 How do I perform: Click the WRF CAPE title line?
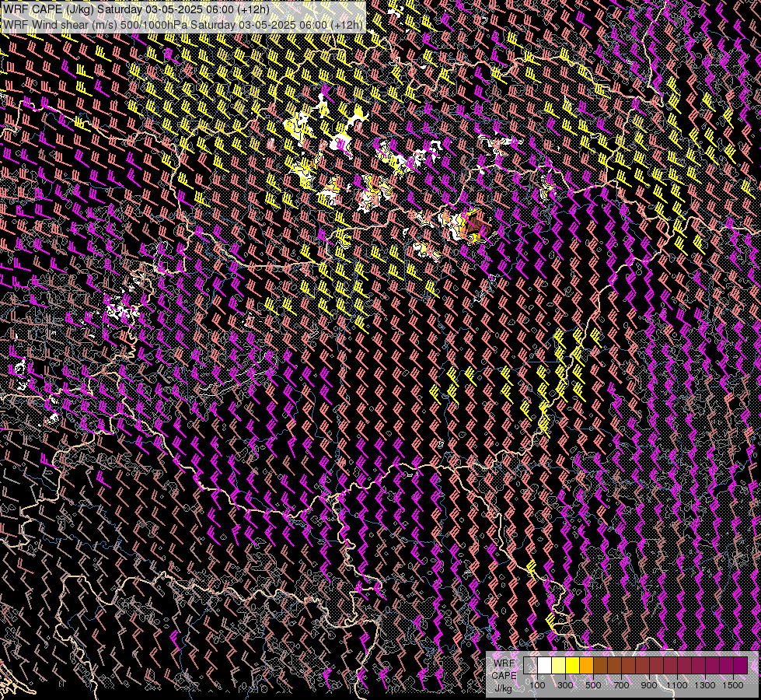point(136,9)
